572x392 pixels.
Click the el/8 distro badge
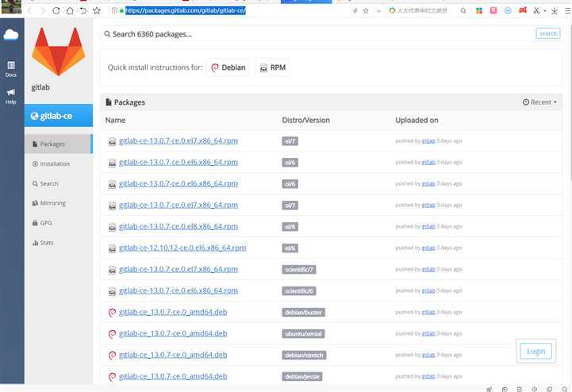[x=290, y=227]
